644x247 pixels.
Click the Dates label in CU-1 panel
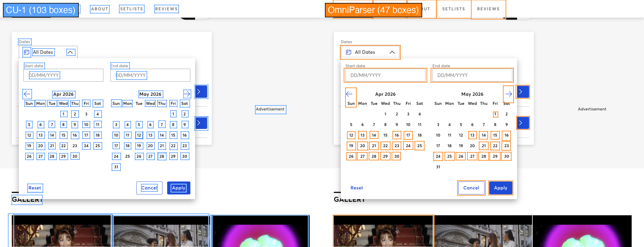coord(24,42)
